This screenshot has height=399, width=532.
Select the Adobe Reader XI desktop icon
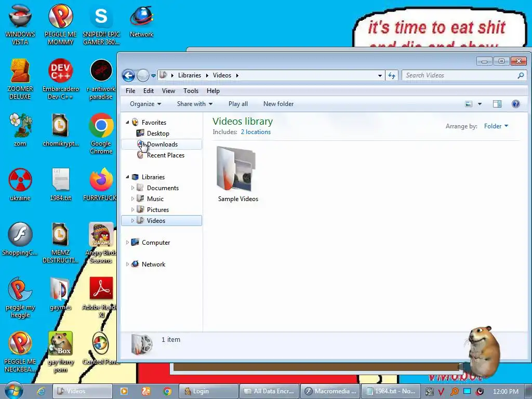point(101,298)
